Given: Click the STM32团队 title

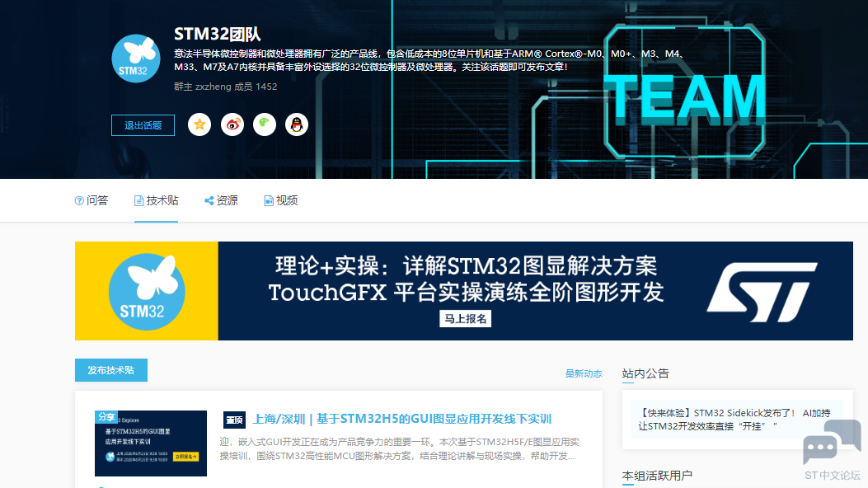Looking at the screenshot, I should [x=217, y=35].
